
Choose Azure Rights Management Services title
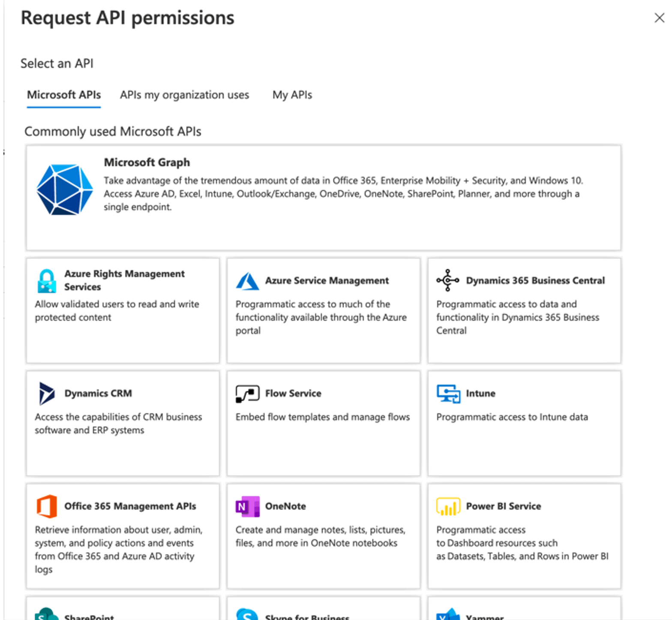point(124,280)
